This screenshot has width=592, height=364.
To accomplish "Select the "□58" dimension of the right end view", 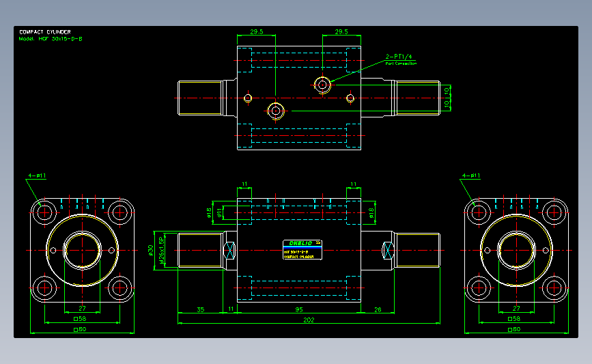I will (514, 319).
